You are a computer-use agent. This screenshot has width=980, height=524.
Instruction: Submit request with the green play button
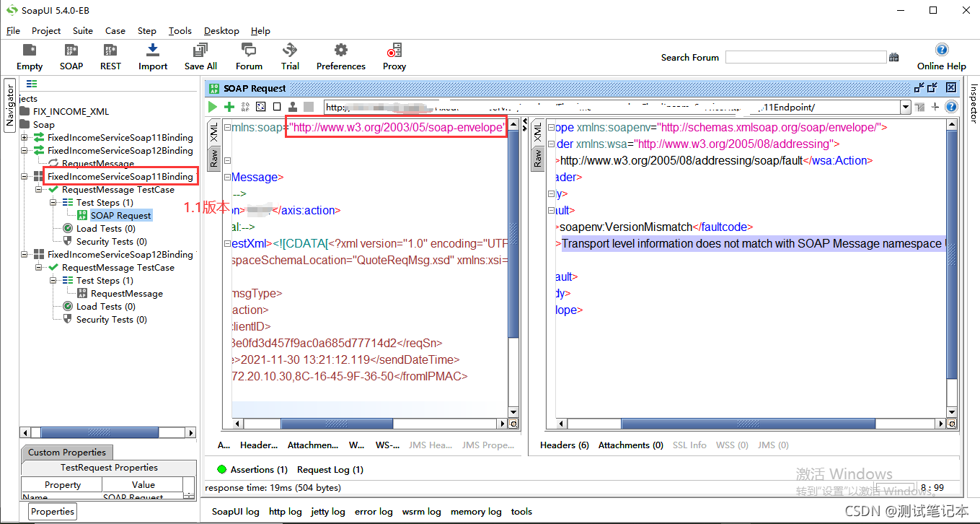tap(213, 107)
